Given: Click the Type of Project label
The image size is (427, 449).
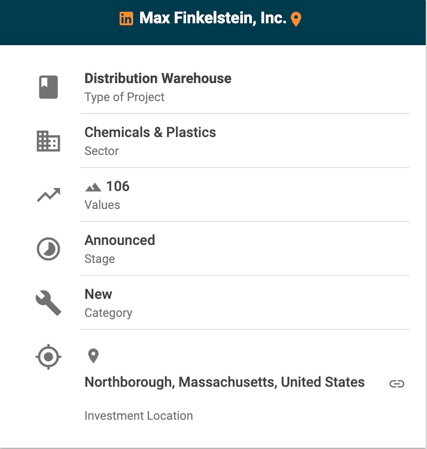Looking at the screenshot, I should tap(124, 97).
